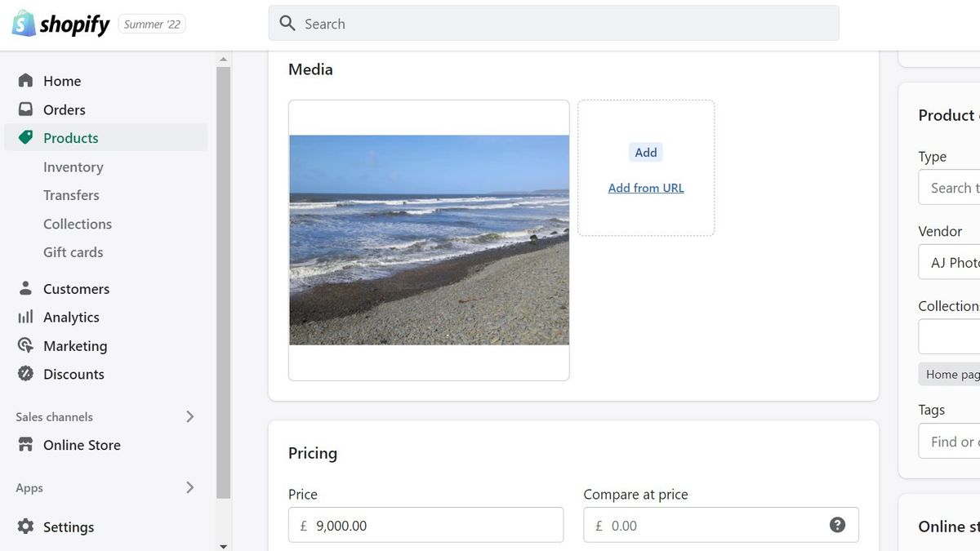Select the Orders icon

point(25,109)
